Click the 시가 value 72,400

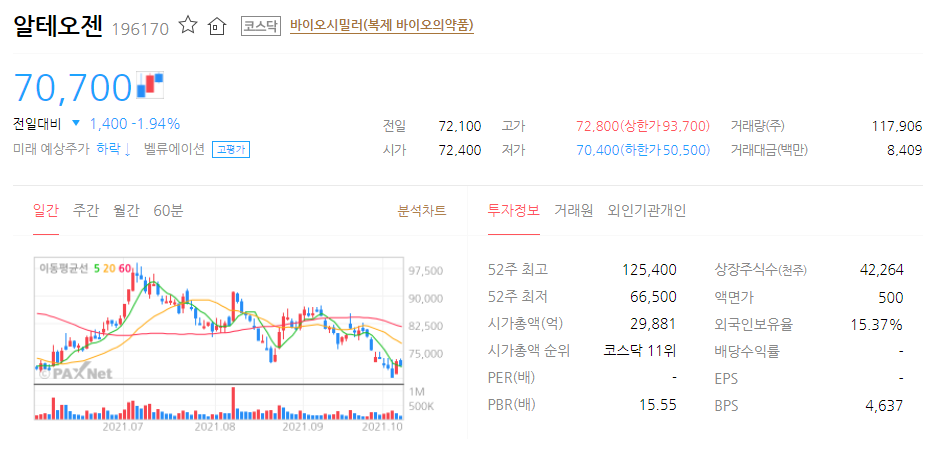click(459, 150)
